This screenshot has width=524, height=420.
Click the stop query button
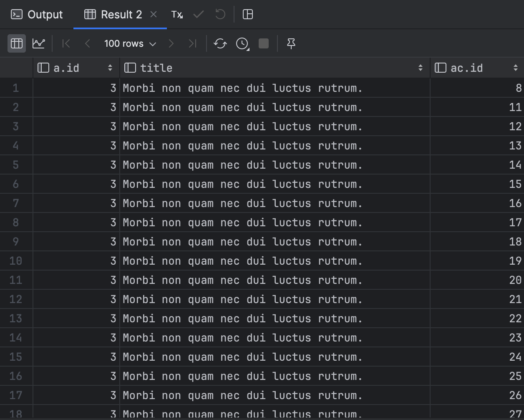[264, 43]
